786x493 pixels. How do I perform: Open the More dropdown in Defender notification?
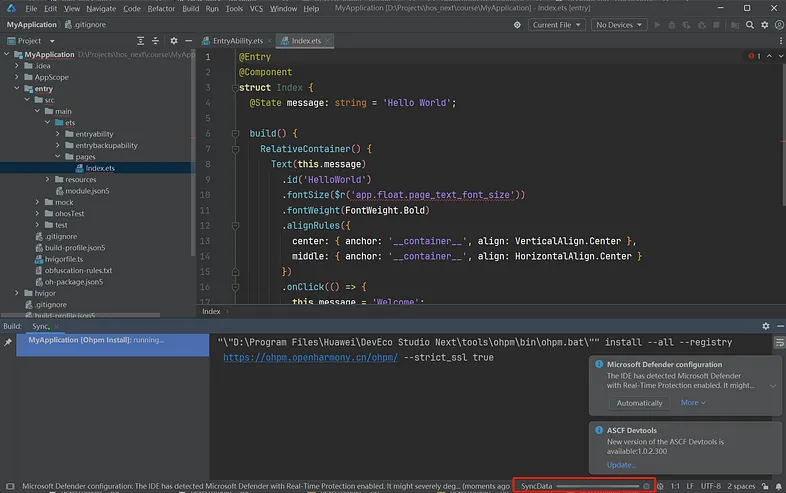click(x=693, y=402)
